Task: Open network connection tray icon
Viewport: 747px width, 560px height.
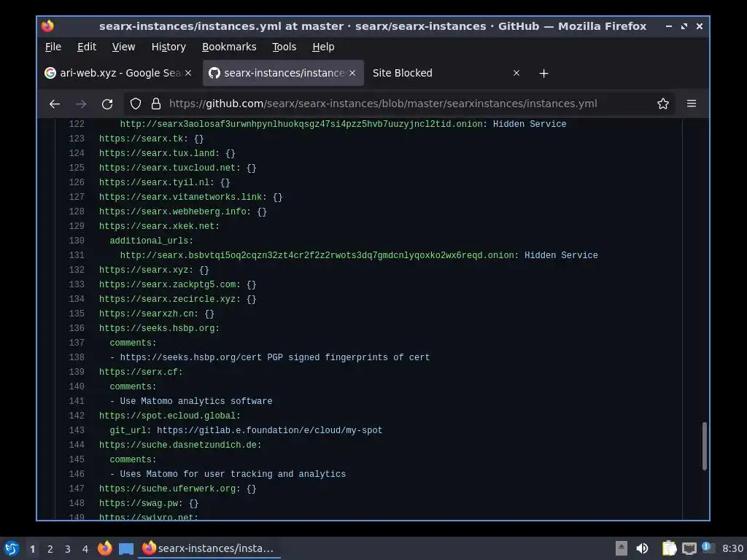Action: (689, 548)
